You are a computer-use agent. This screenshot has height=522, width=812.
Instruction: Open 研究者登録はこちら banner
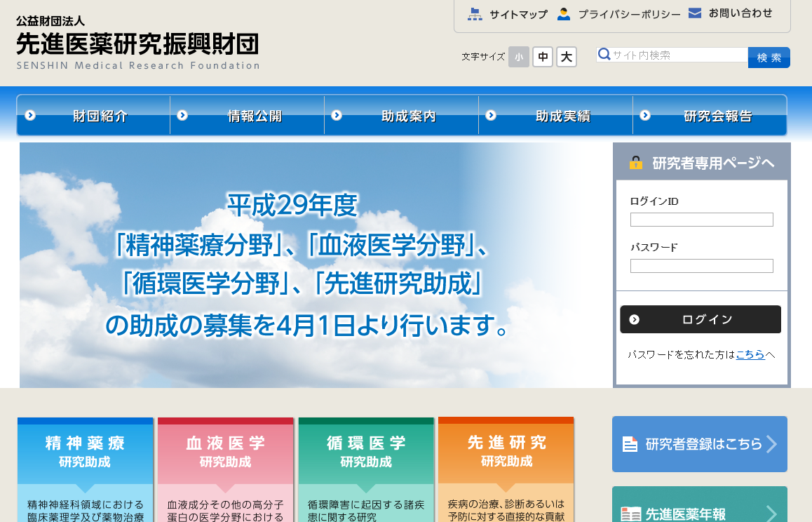700,444
